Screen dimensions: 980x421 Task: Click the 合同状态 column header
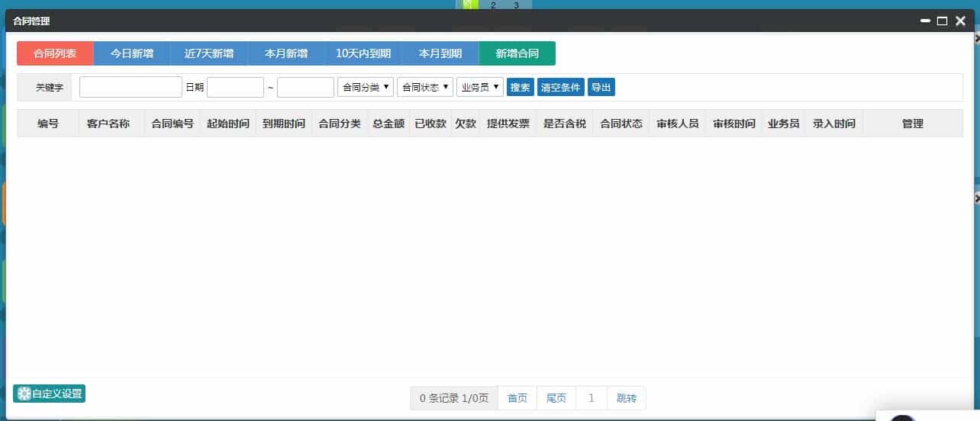pos(621,124)
